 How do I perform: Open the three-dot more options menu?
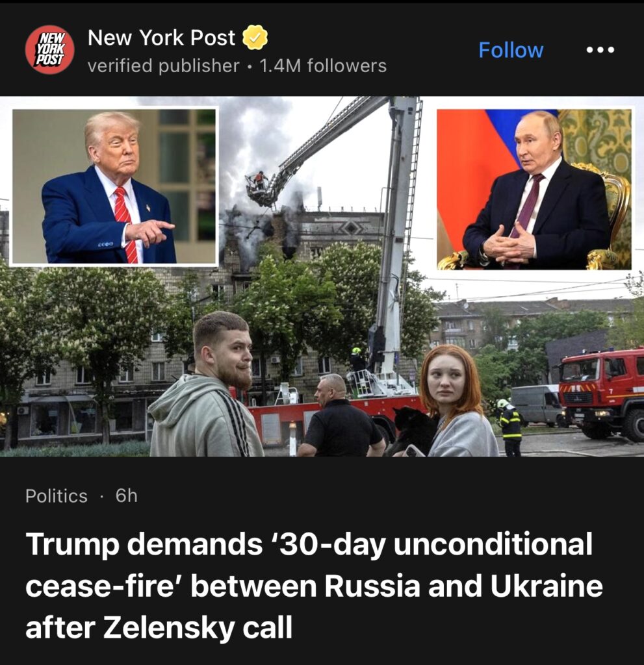[600, 50]
